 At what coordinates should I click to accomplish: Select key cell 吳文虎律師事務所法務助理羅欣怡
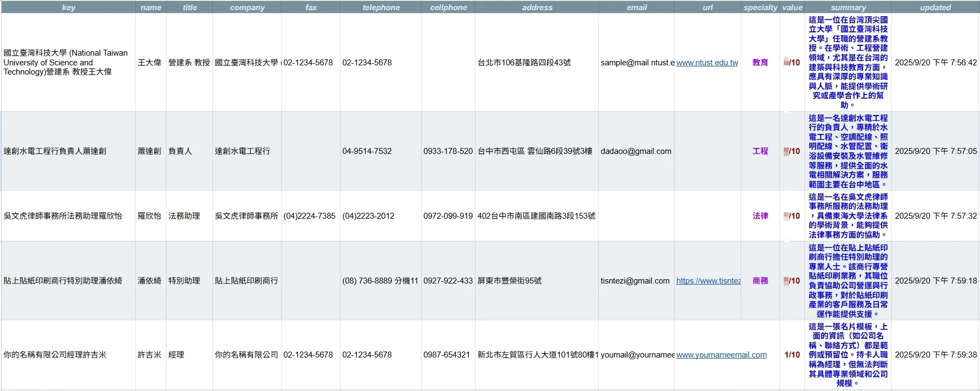[x=69, y=216]
